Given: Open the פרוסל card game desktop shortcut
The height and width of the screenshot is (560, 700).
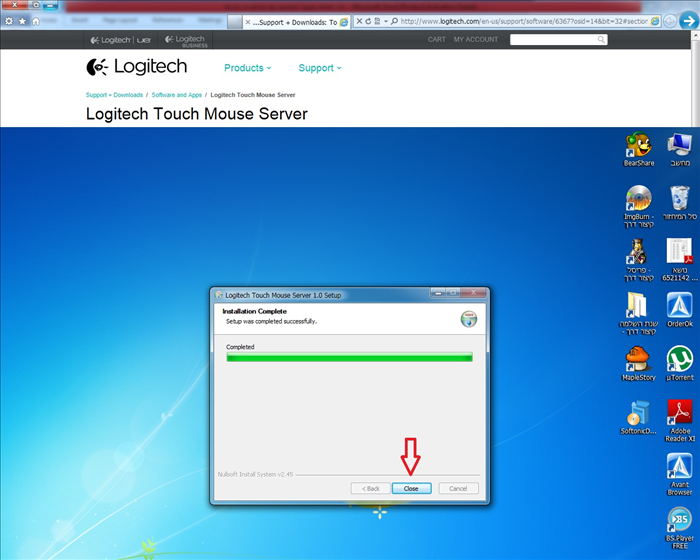Looking at the screenshot, I should 638,260.
